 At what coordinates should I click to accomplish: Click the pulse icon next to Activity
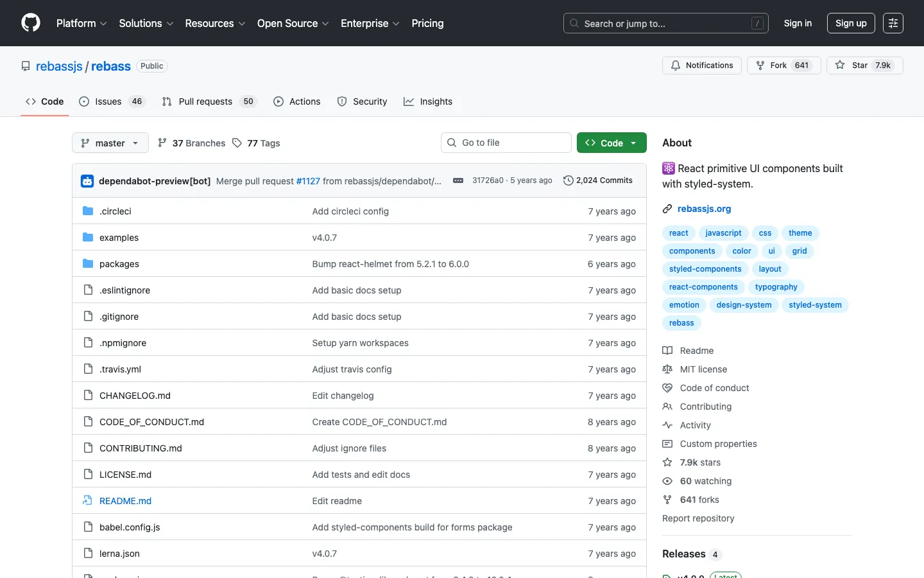[x=667, y=425]
